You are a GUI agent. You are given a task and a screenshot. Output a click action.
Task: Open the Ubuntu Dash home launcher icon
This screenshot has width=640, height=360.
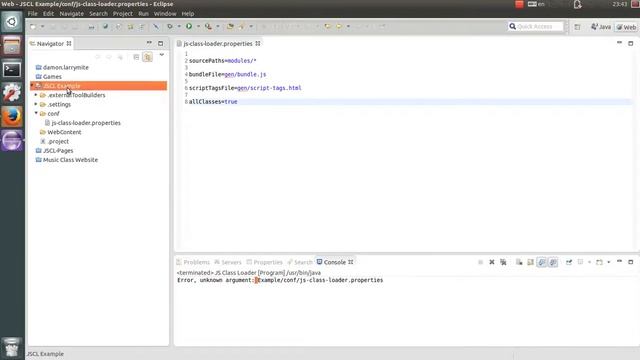click(12, 22)
